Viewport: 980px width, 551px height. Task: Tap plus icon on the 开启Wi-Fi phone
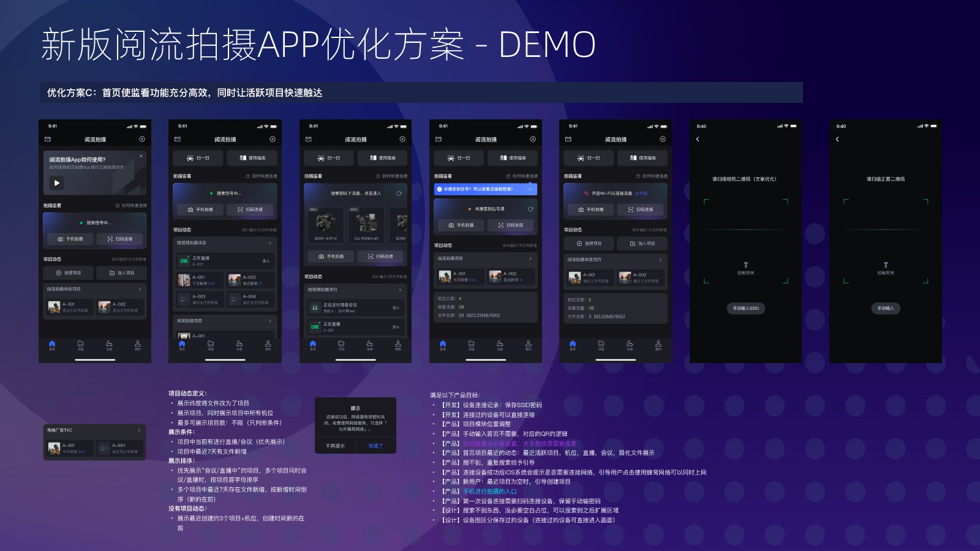(663, 140)
